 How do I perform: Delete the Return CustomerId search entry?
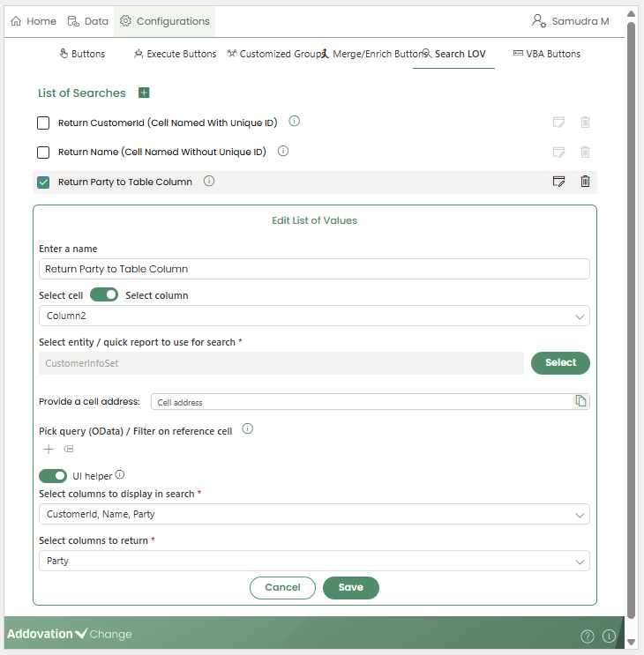(x=585, y=123)
